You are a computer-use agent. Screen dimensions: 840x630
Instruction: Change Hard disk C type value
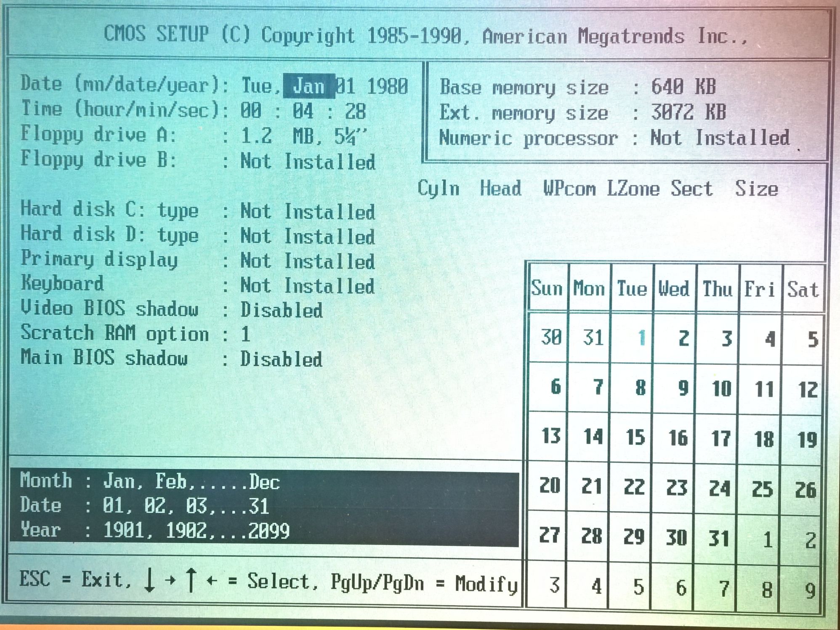pos(308,212)
